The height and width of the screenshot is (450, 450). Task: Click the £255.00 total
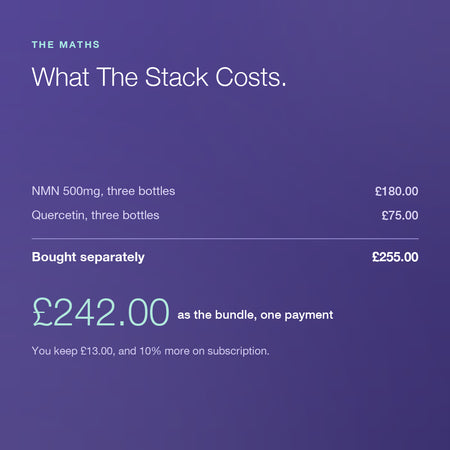pos(395,257)
